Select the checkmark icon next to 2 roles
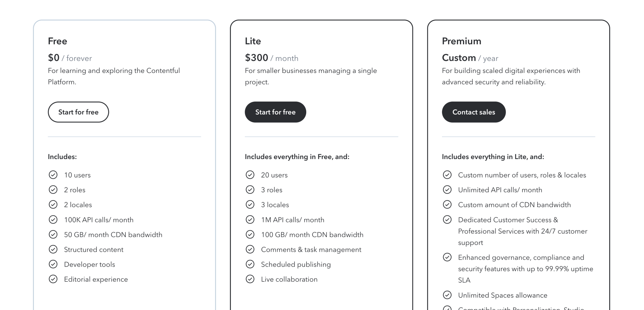 53,190
